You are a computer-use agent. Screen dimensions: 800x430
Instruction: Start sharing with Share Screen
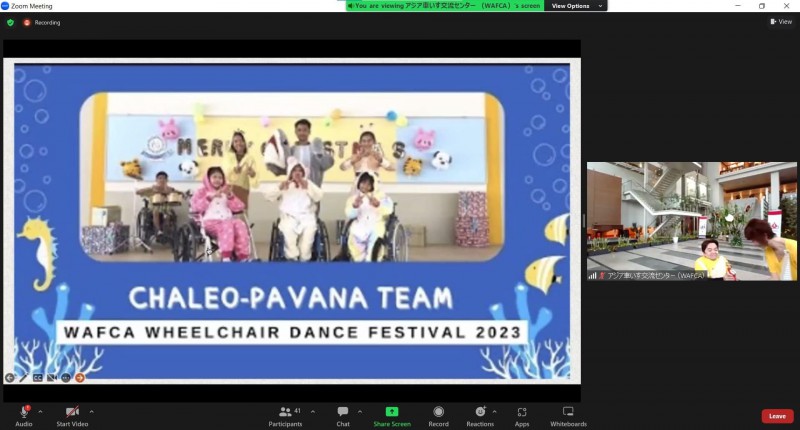(x=392, y=416)
